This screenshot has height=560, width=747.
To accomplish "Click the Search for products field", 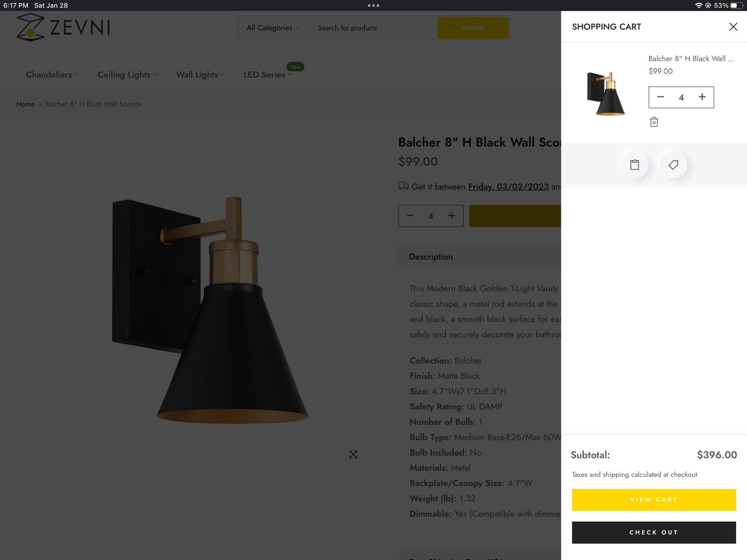I will coord(373,28).
